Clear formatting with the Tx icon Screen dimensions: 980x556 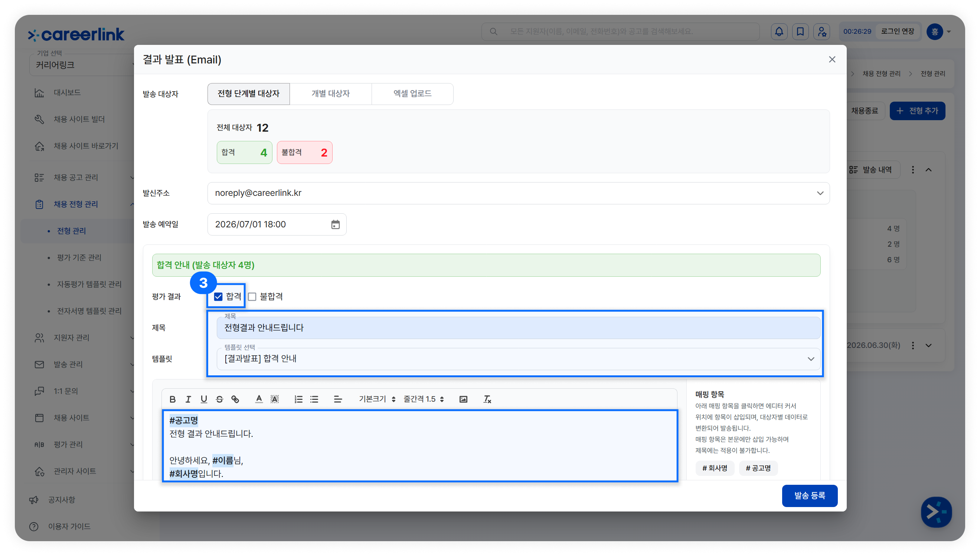[487, 399]
